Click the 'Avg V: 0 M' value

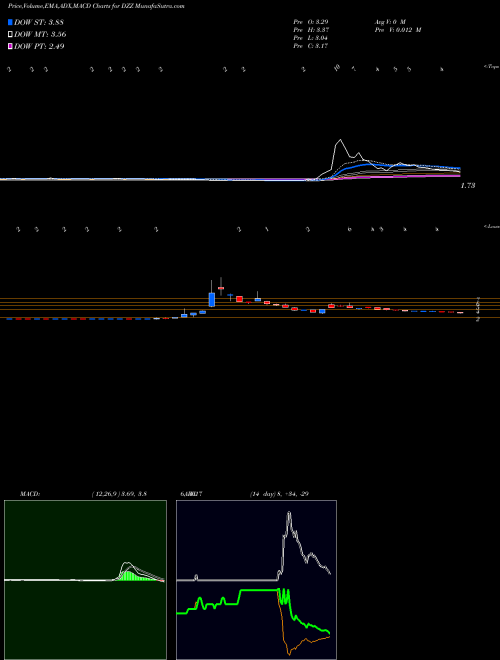point(389,21)
